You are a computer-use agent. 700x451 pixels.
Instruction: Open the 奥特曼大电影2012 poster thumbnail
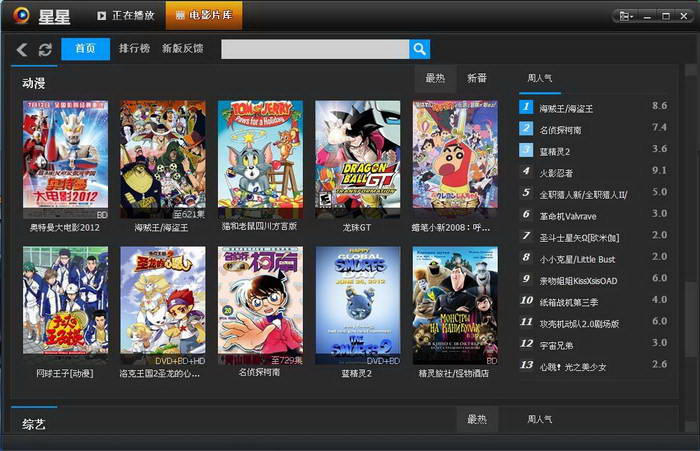coord(65,159)
